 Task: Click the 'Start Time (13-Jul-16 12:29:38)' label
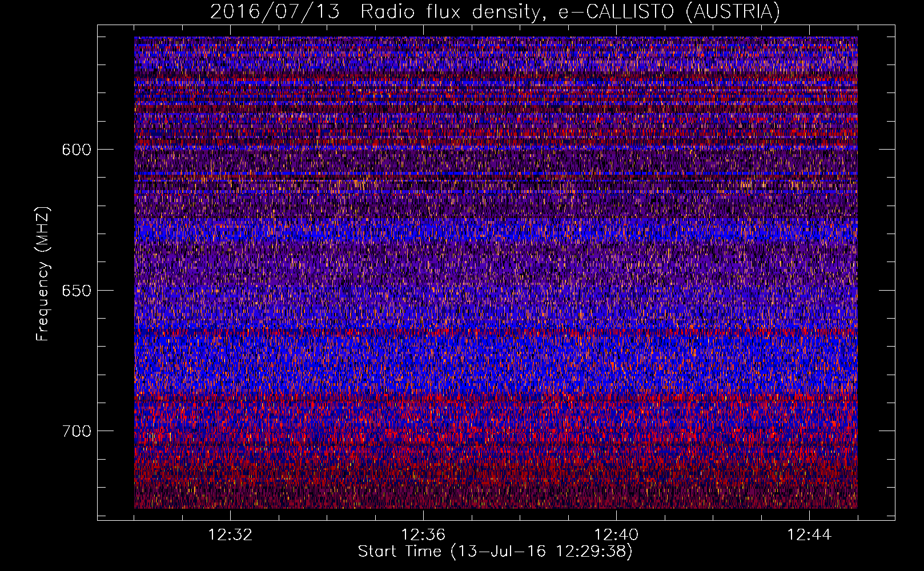pyautogui.click(x=495, y=552)
